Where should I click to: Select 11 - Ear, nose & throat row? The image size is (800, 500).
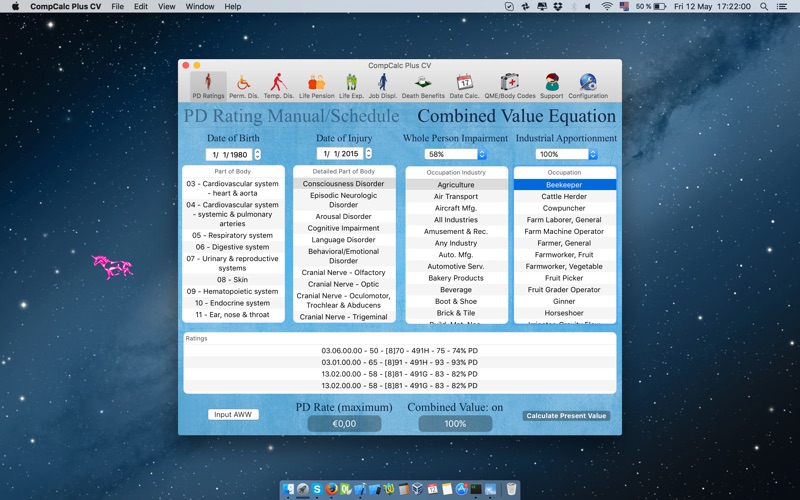click(x=233, y=315)
